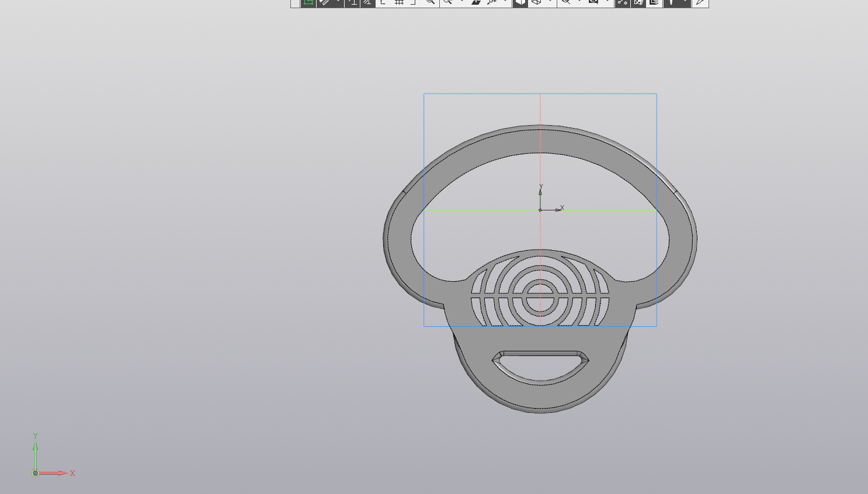Select the sketch origin point on the model
Screen dimensions: 868x494
point(540,210)
